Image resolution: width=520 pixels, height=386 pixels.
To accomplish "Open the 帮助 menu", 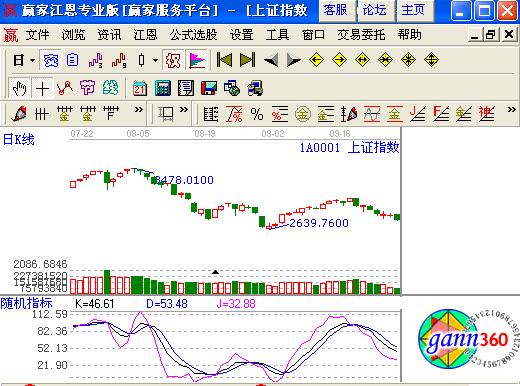I will pos(409,35).
